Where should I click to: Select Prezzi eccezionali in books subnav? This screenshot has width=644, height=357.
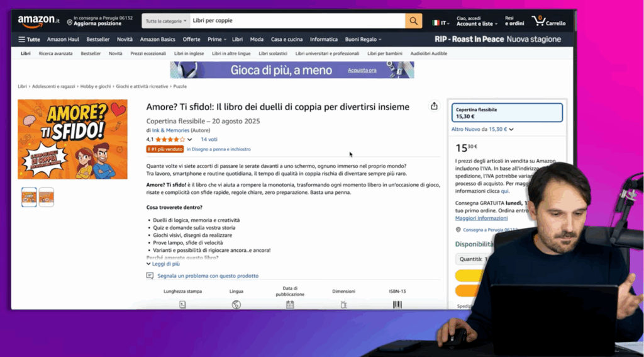click(148, 54)
